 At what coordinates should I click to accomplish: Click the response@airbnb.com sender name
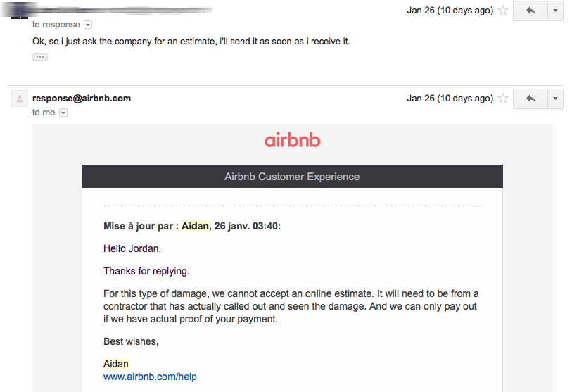point(82,99)
